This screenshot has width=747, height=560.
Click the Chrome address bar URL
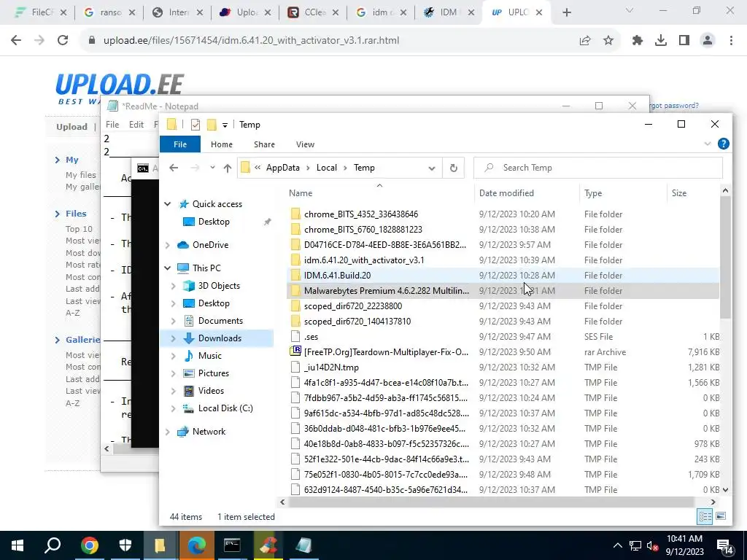252,41
